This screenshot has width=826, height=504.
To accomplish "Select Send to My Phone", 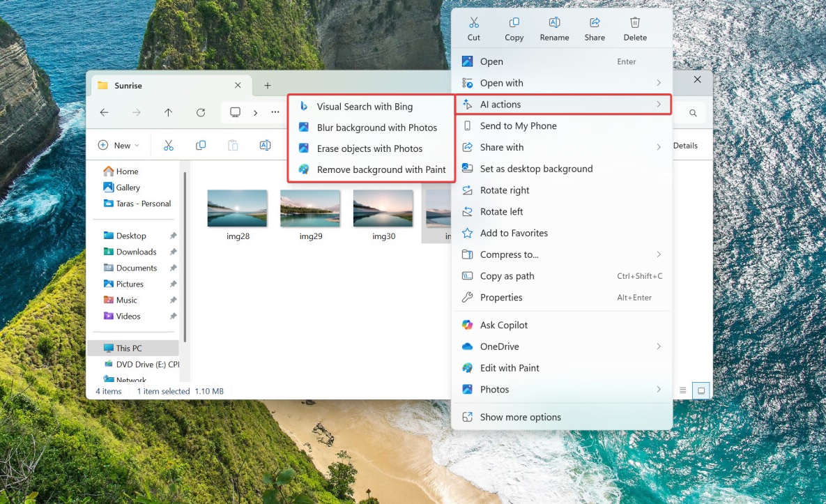I will 562,126.
